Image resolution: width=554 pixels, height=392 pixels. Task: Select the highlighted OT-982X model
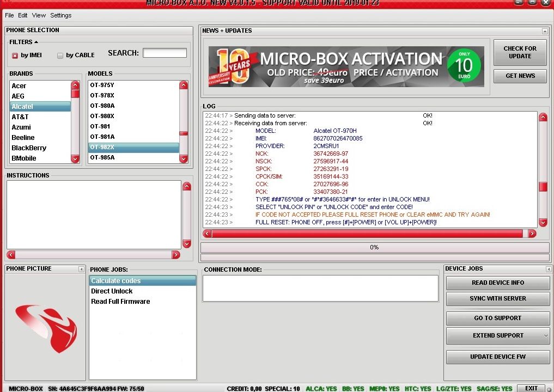pos(133,147)
